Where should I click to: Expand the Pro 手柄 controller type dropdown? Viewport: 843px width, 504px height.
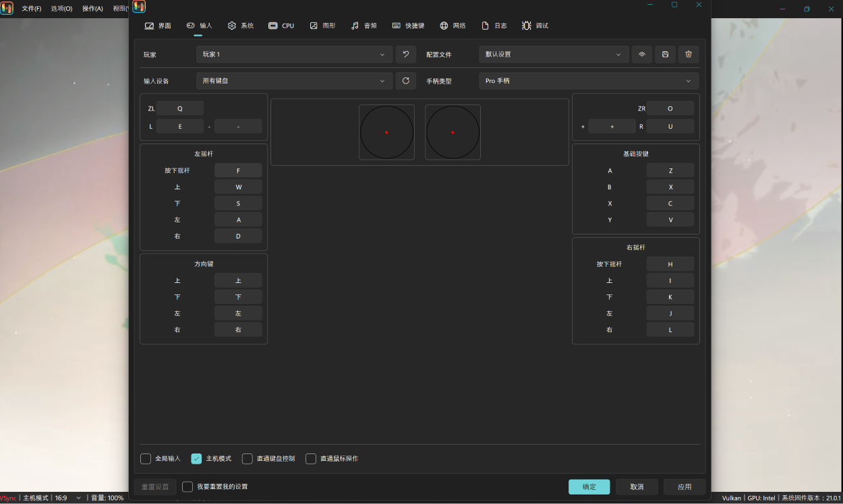point(588,81)
